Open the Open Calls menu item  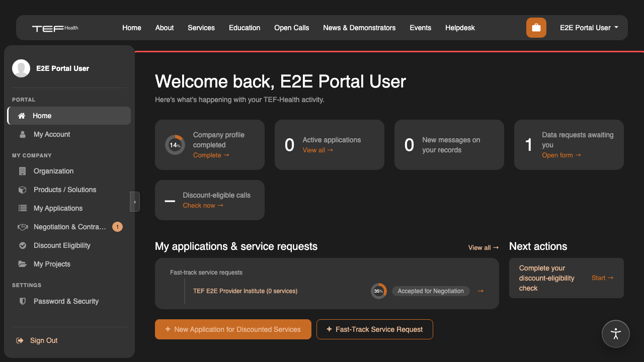pyautogui.click(x=292, y=28)
